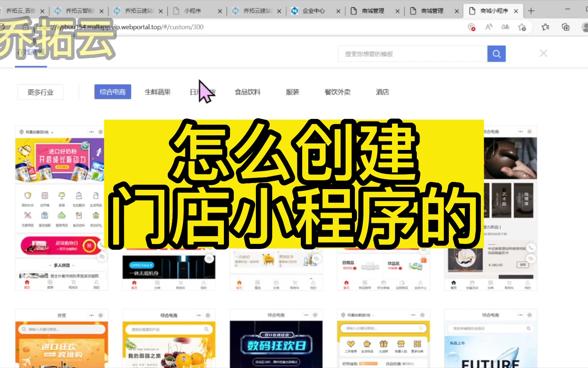The height and width of the screenshot is (368, 588).
Task: Open a new browser tab
Action: tap(531, 11)
